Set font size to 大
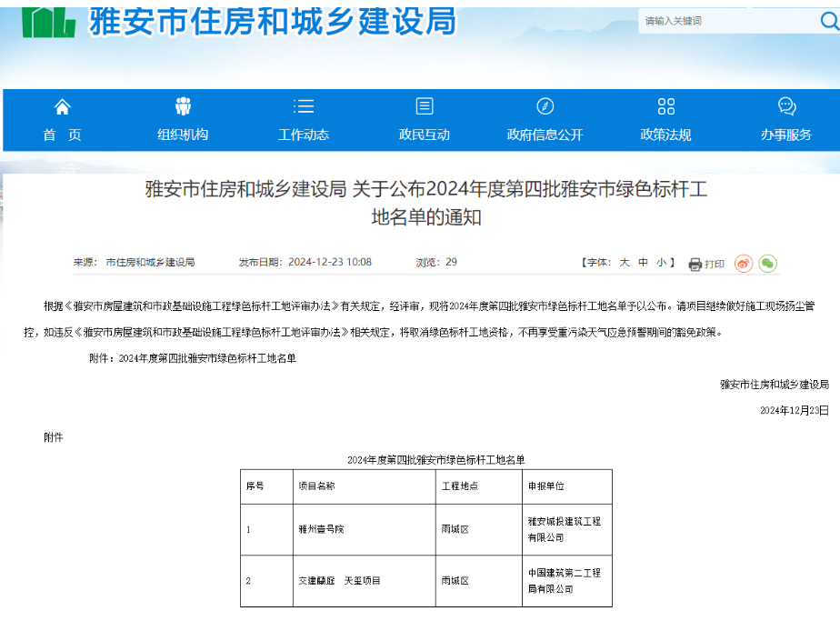Screen dimensions: 840x621 [625, 263]
